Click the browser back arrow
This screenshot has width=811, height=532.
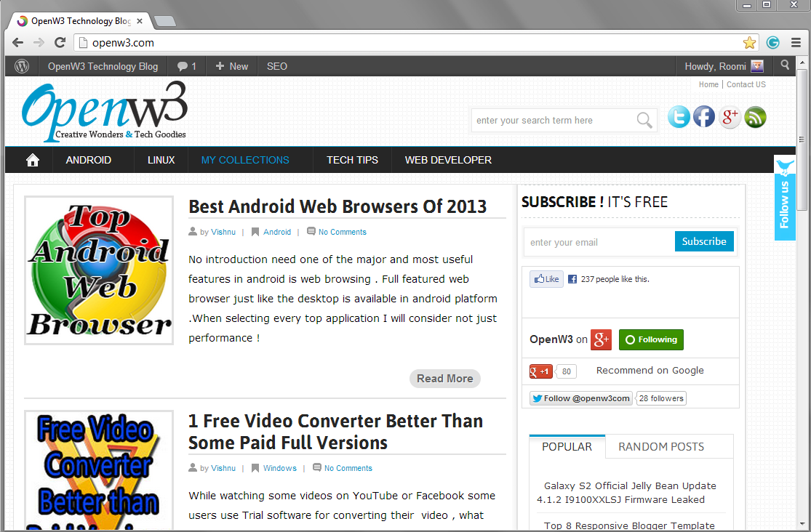click(17, 42)
